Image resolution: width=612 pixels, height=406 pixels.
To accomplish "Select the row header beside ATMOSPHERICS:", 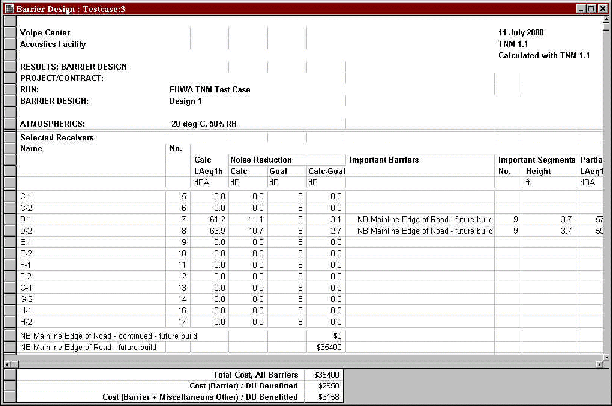I will tap(10, 124).
